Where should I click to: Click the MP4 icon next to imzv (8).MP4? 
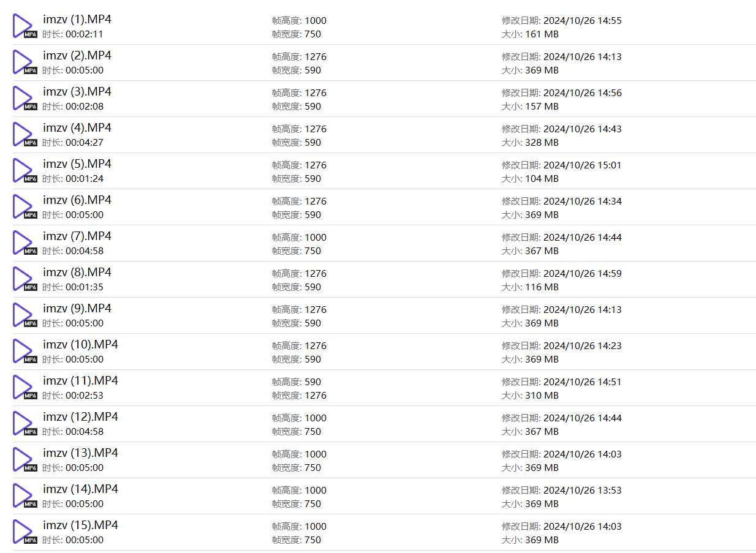point(23,279)
